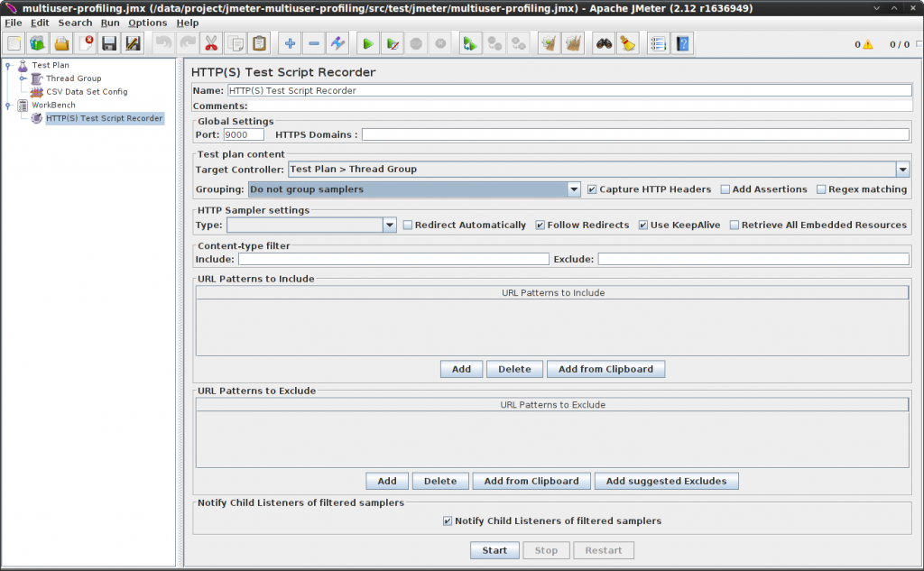Click the Paste clipboard icon in toolbar
This screenshot has width=924, height=571.
click(260, 42)
